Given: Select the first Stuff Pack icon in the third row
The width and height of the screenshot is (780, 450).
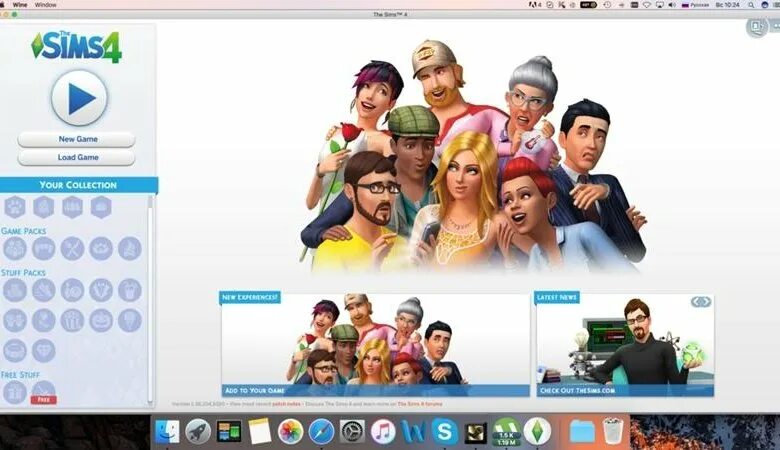Looking at the screenshot, I should pos(15,351).
